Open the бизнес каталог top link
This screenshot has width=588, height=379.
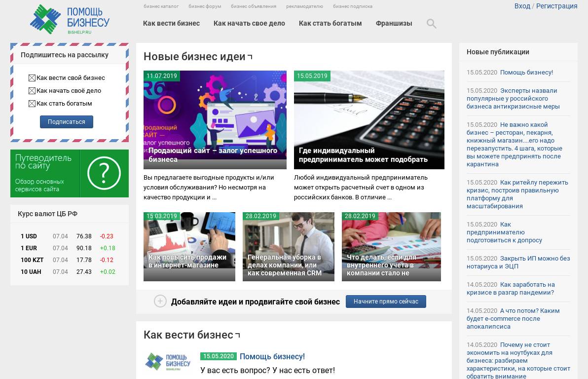click(161, 6)
